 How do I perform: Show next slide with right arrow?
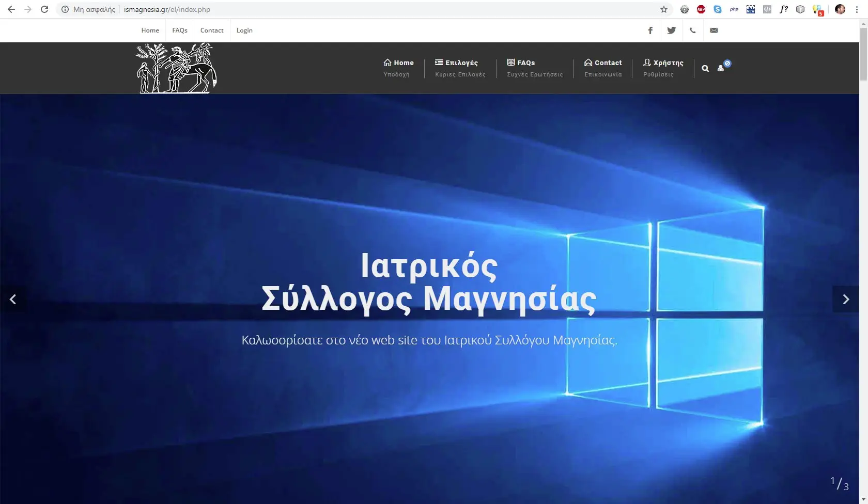coord(846,299)
